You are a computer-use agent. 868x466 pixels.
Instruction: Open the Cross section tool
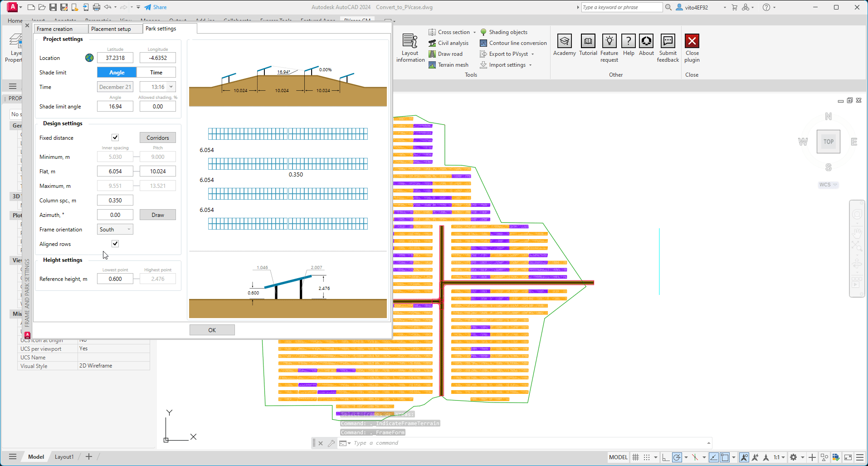click(x=449, y=32)
